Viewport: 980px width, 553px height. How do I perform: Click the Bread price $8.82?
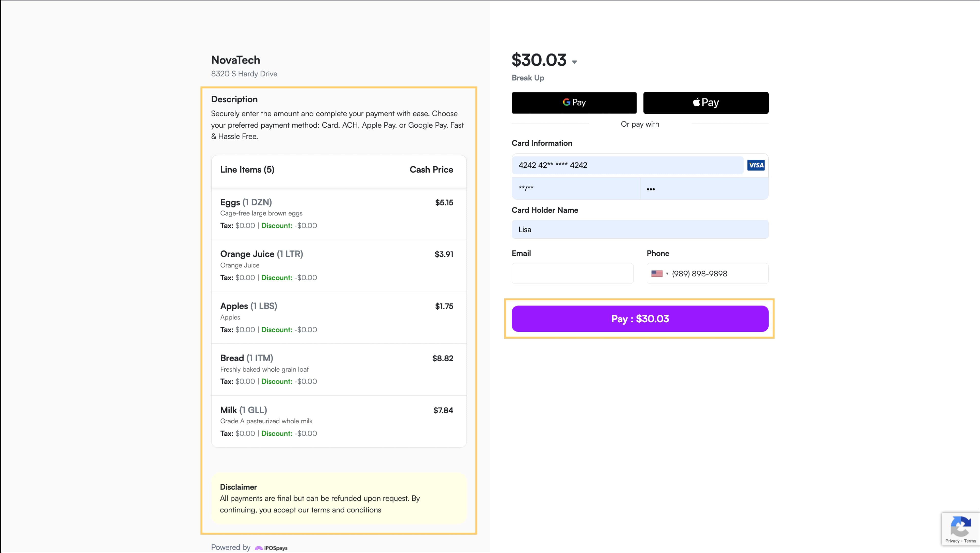443,358
